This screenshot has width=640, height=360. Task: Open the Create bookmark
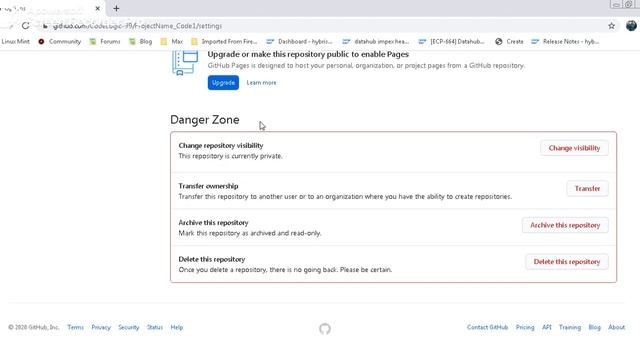(509, 42)
